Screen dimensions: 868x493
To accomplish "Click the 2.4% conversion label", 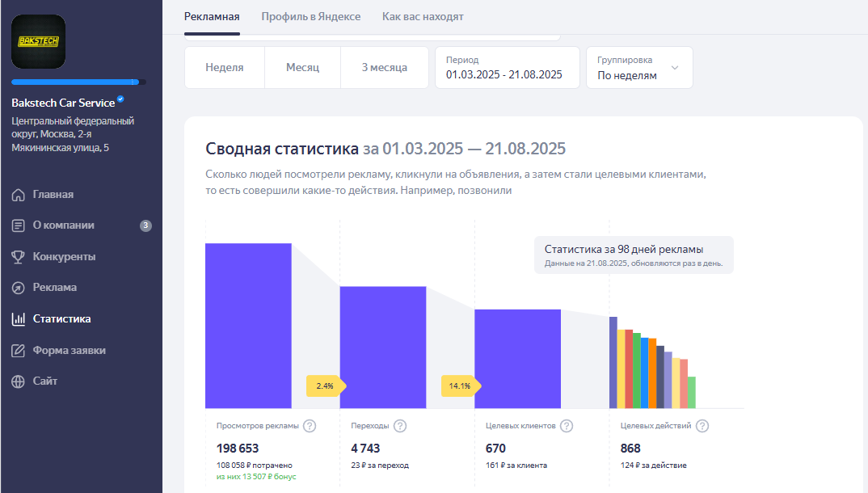I will tap(326, 386).
